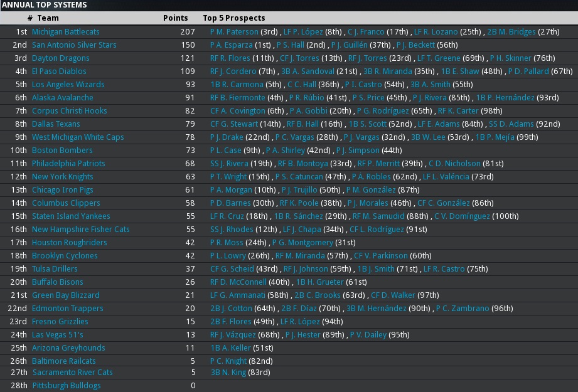Viewport: 578px width, 392px height.
Task: Open the New Hampshire Fisher Cats page
Action: pyautogui.click(x=80, y=229)
